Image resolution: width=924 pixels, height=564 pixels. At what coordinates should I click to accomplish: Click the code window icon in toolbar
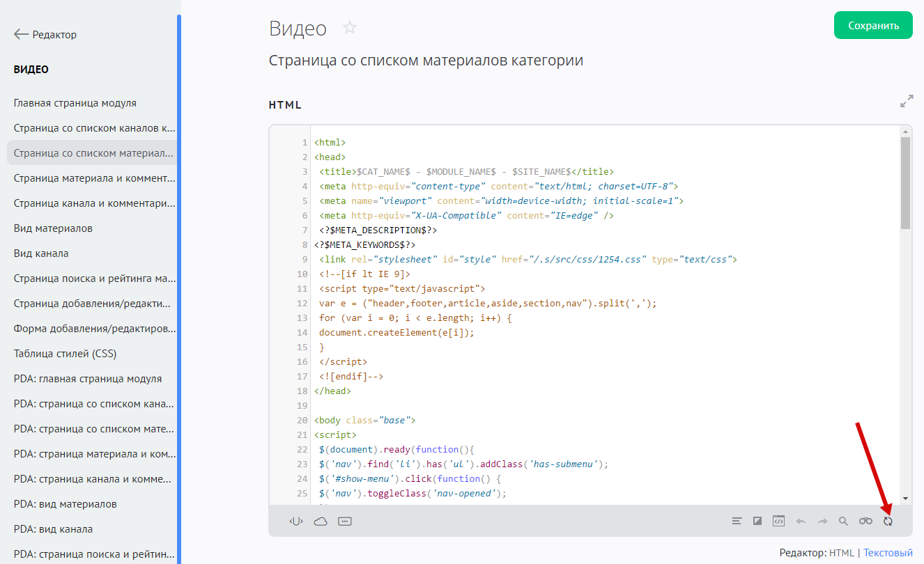(779, 521)
